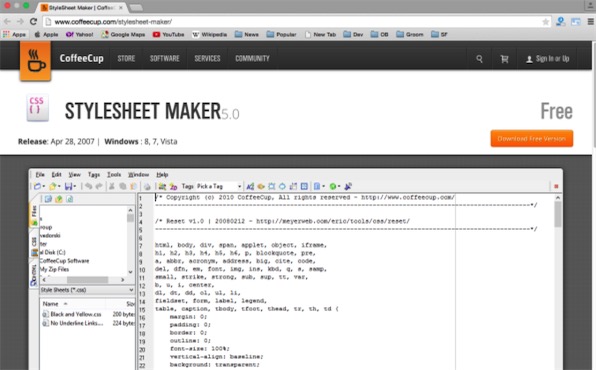The height and width of the screenshot is (370, 596).
Task: Open the Style Sheets (*.css) file filter dropdown
Action: coord(87,290)
